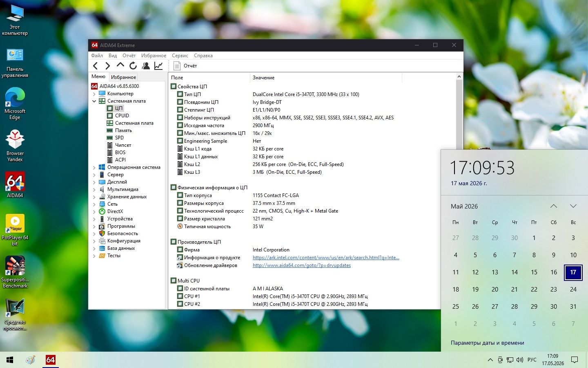Go back with the left arrow toolbar icon
Screen dimensions: 588x368
point(95,66)
